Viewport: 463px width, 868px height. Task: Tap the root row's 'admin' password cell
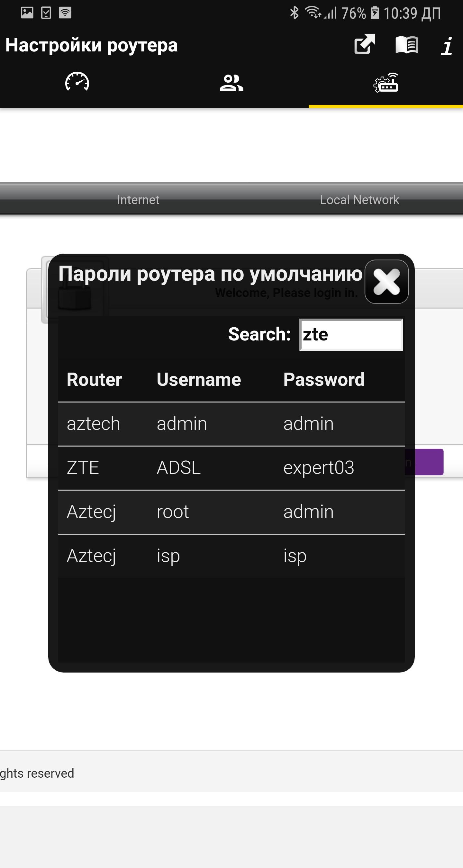(x=309, y=512)
